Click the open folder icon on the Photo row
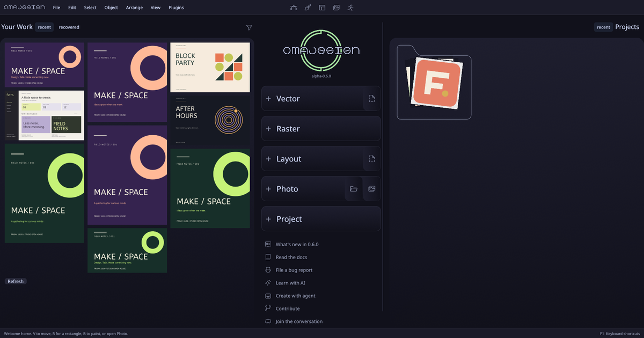 tap(354, 189)
